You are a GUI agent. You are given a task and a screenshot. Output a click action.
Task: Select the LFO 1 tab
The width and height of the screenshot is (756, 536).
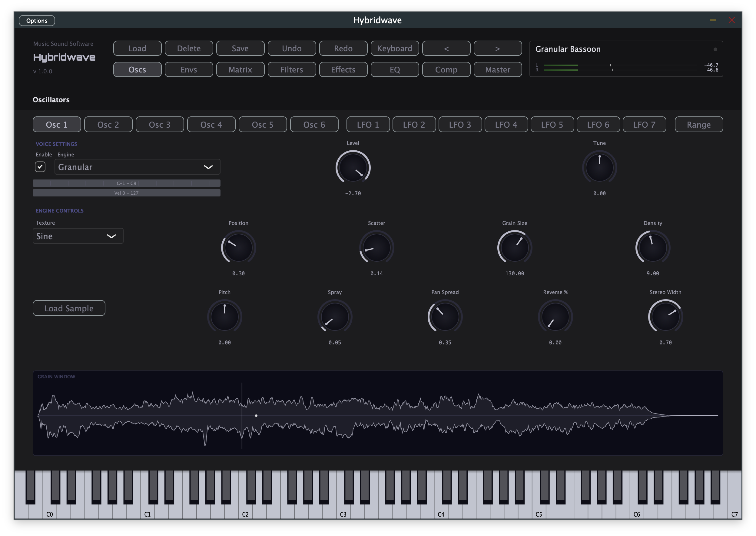pyautogui.click(x=368, y=124)
